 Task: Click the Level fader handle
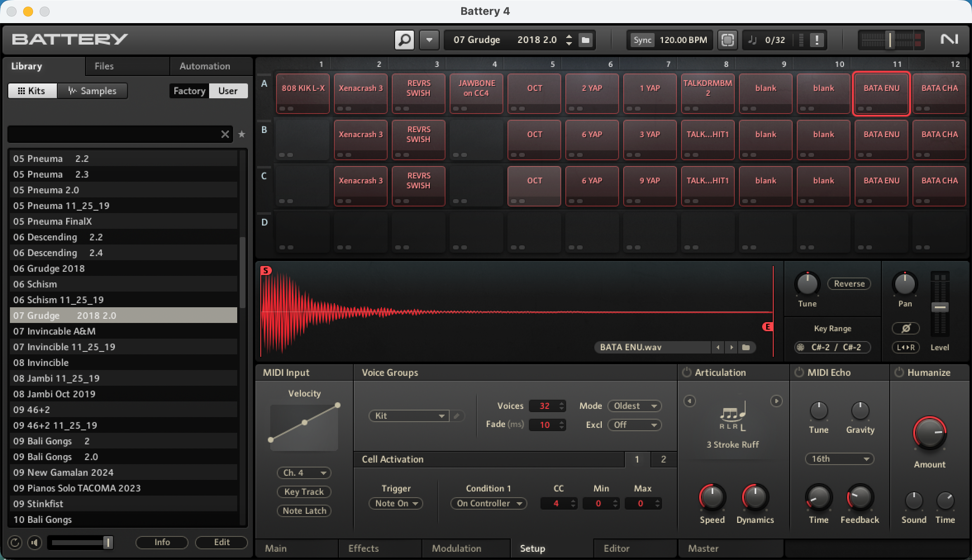(940, 307)
